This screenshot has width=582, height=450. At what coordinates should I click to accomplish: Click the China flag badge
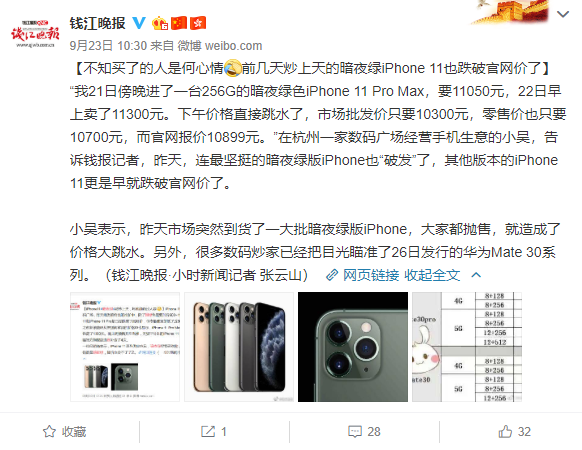click(179, 23)
